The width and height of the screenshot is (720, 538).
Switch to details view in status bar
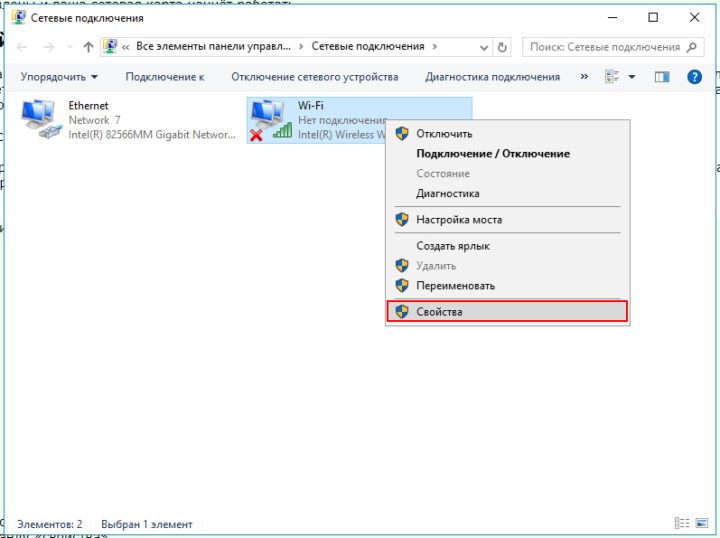click(682, 523)
